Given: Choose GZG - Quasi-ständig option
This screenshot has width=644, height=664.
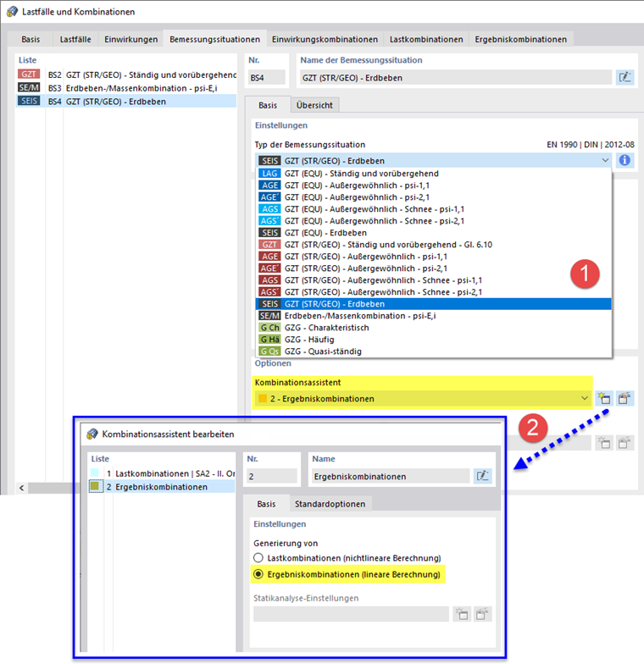Looking at the screenshot, I should 434,351.
